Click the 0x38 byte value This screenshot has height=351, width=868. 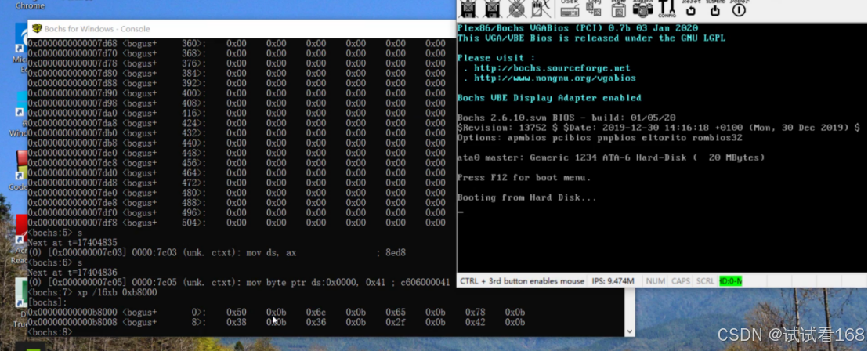click(237, 322)
